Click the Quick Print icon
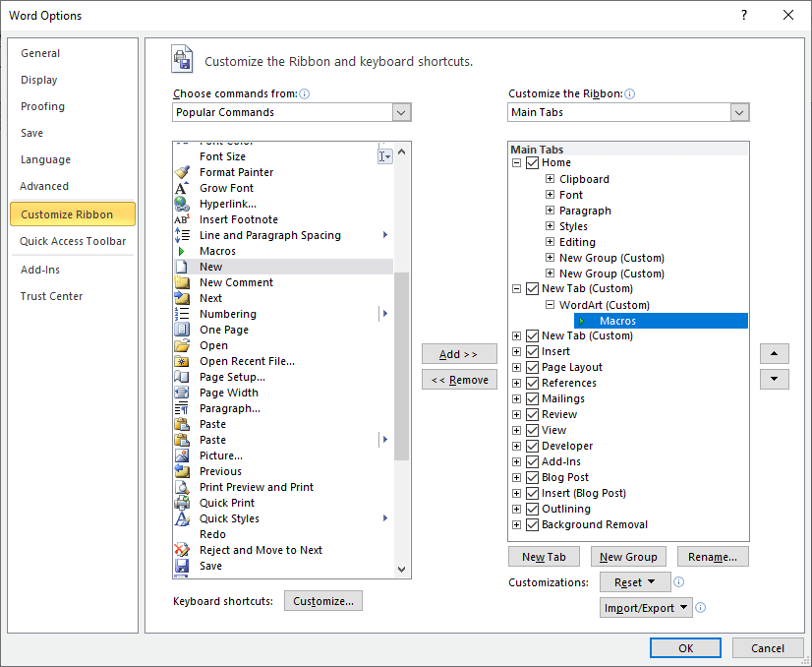 pyautogui.click(x=182, y=503)
